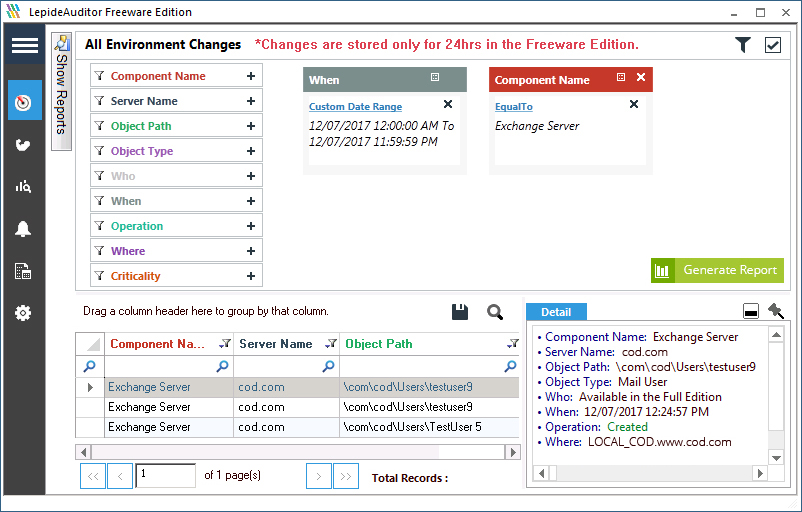The width and height of the screenshot is (802, 512).
Task: Click Operation: Created detail line
Action: pyautogui.click(x=592, y=427)
